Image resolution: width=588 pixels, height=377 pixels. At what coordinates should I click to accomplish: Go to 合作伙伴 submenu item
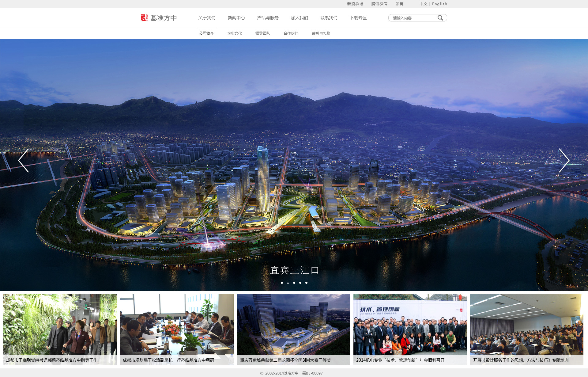click(291, 33)
